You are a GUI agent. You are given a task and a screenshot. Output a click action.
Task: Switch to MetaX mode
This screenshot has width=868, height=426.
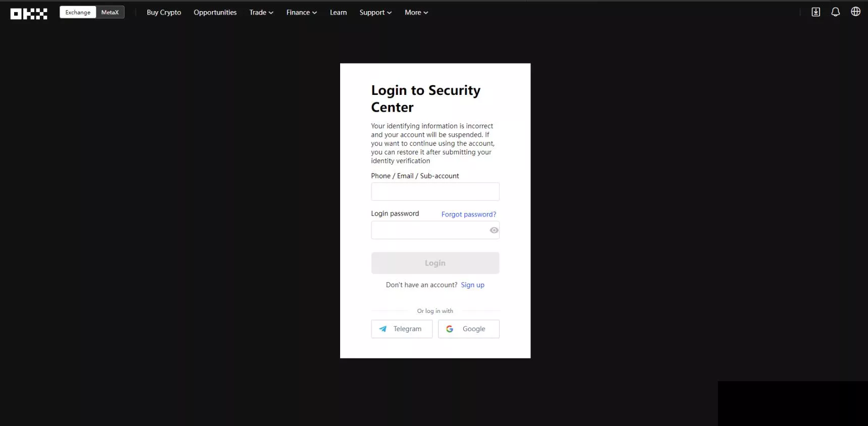[x=110, y=13]
